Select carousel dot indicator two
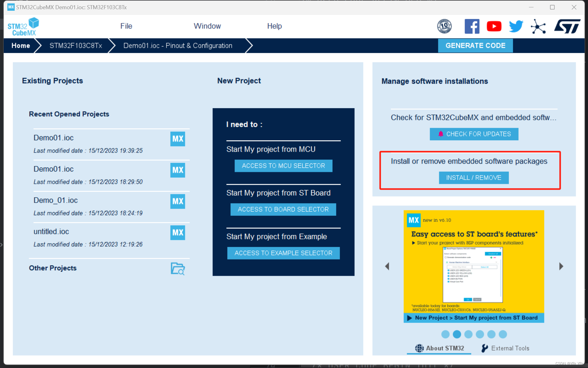Screen dimensions: 588x368 456,334
